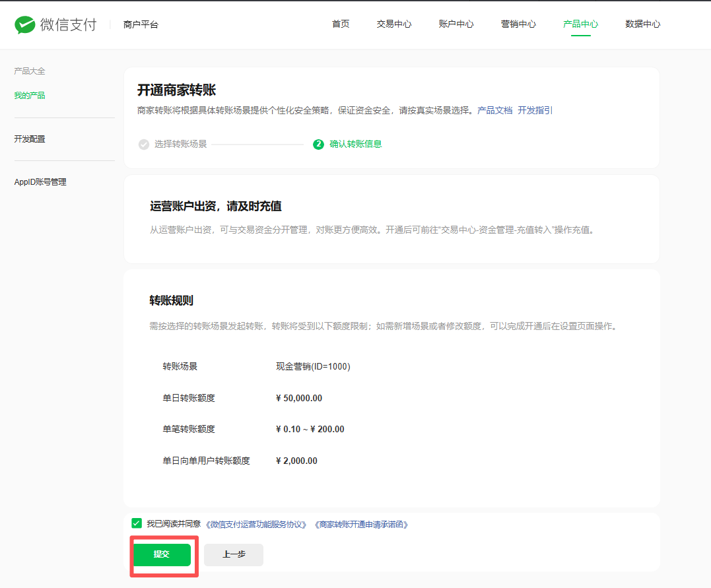Open the 交易中心 navigation menu
This screenshot has height=588, width=711.
click(x=394, y=24)
